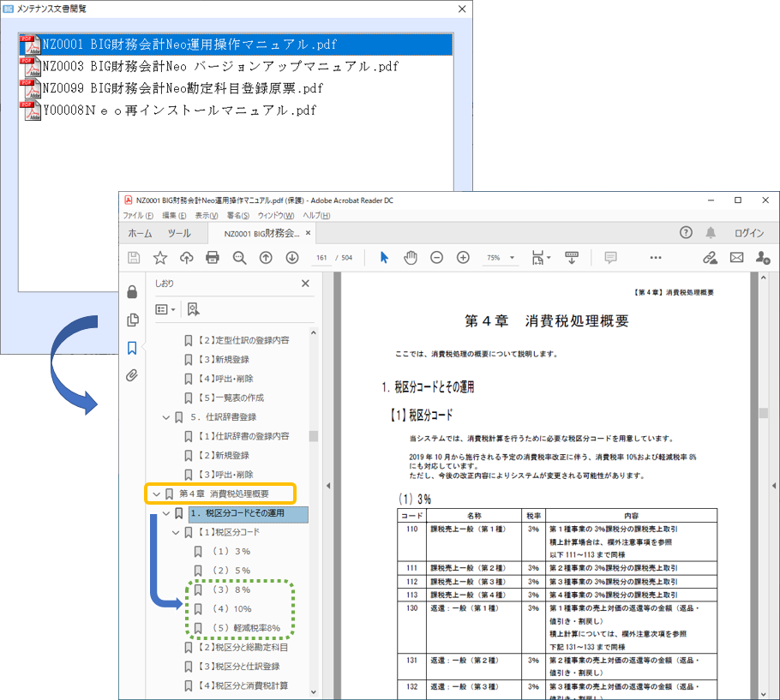This screenshot has width=780, height=700.
Task: Open the fit page options icon
Action: 541,258
